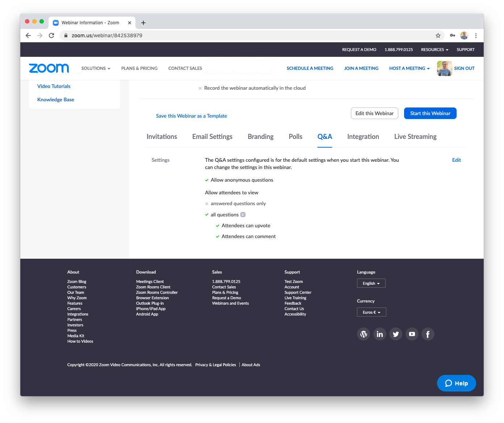The height and width of the screenshot is (423, 504).
Task: Open the Chrome profile avatar
Action: pos(464,35)
